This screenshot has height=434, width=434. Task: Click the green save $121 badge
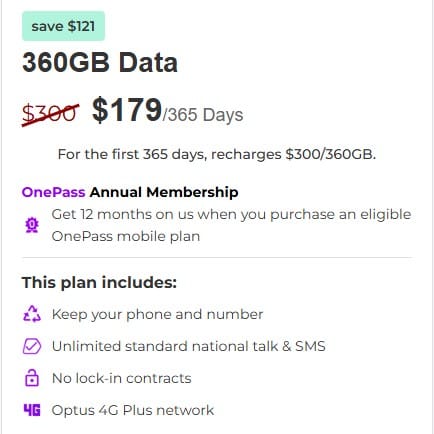pos(63,26)
